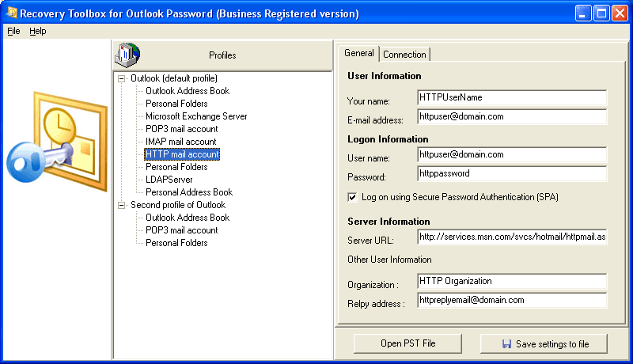The height and width of the screenshot is (364, 633).
Task: Click the floppy disk save icon
Action: pyautogui.click(x=507, y=344)
